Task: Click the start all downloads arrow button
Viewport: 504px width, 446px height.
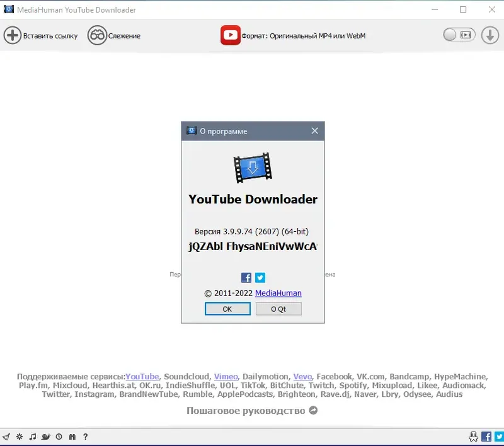Action: pyautogui.click(x=490, y=35)
